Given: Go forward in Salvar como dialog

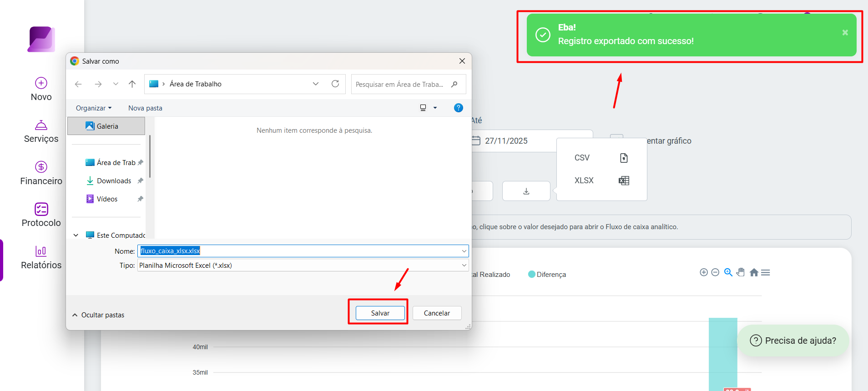Looking at the screenshot, I should point(98,84).
